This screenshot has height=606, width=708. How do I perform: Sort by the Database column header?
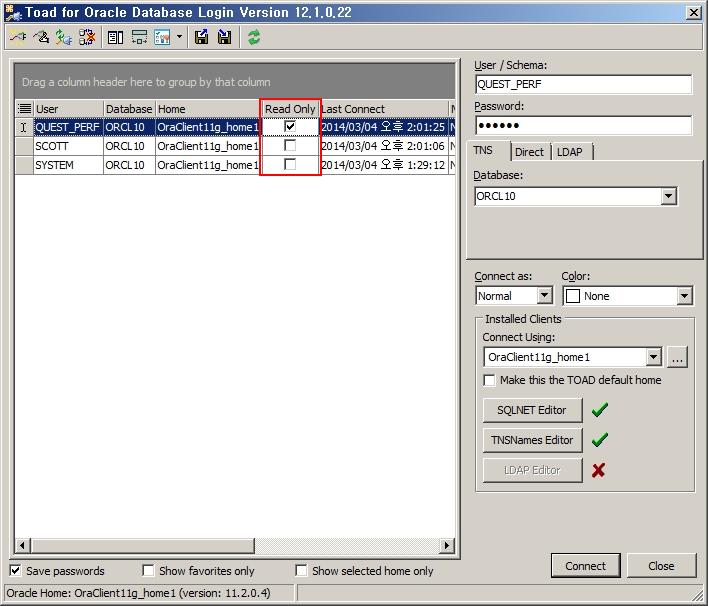click(129, 109)
